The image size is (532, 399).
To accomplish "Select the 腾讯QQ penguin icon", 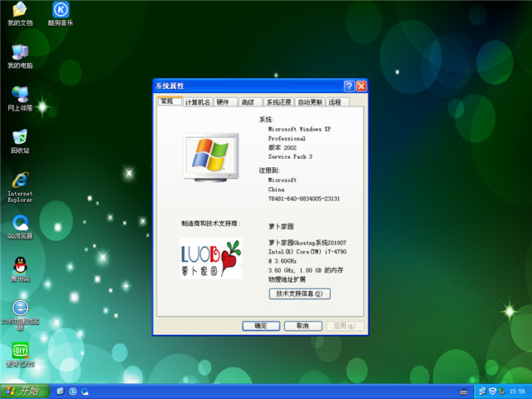I will pos(20,269).
